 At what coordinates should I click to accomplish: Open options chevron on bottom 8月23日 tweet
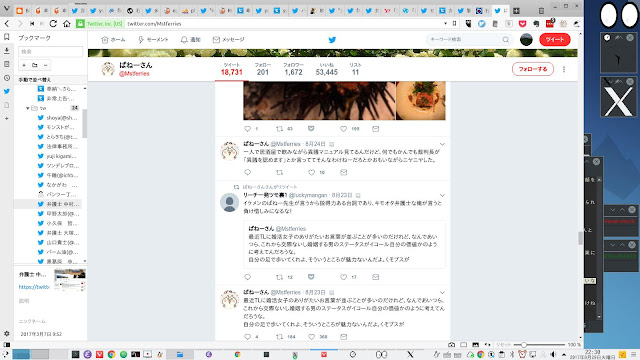coord(442,293)
